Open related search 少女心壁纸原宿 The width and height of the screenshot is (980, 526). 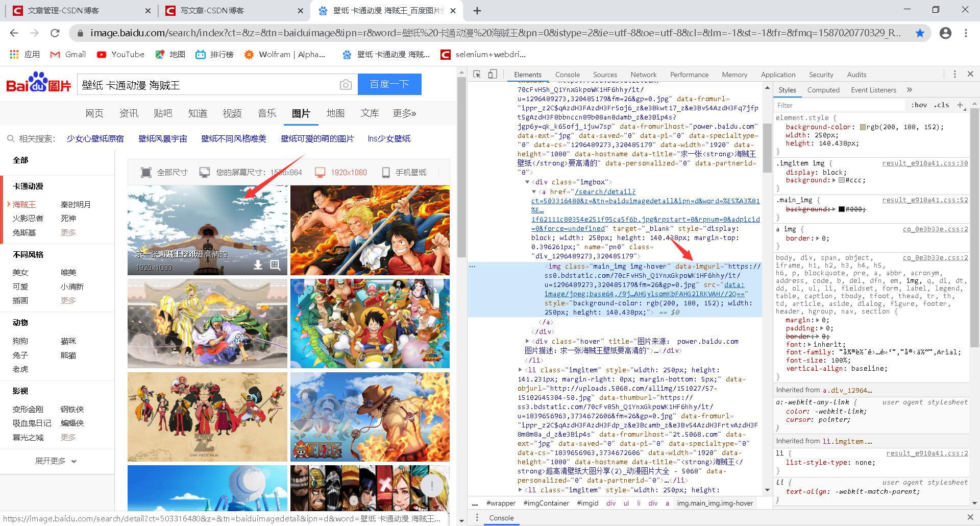point(95,139)
